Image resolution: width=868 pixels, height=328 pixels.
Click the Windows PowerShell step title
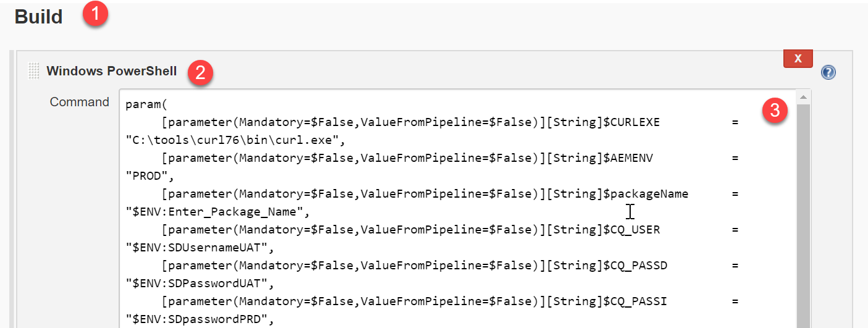[111, 71]
